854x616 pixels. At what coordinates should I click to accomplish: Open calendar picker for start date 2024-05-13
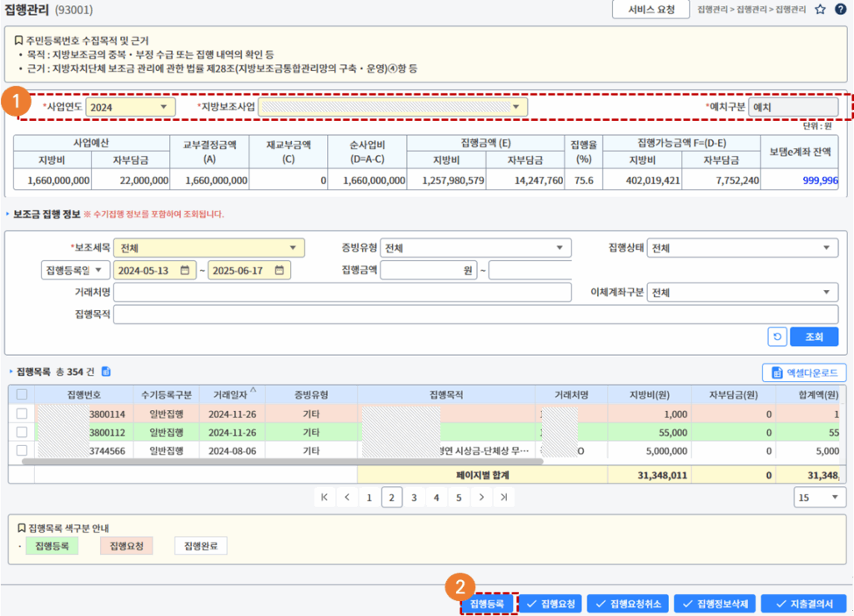(185, 270)
